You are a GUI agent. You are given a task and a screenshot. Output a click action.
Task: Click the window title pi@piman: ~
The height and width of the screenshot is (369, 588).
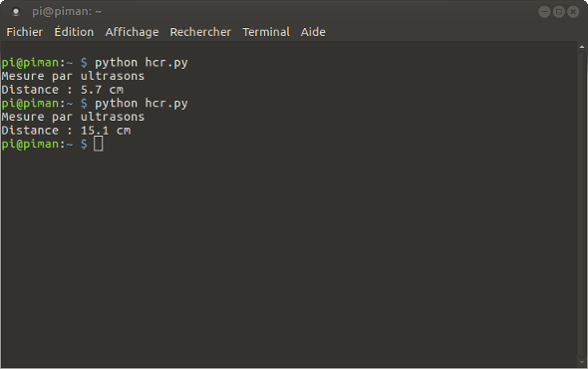coord(67,12)
